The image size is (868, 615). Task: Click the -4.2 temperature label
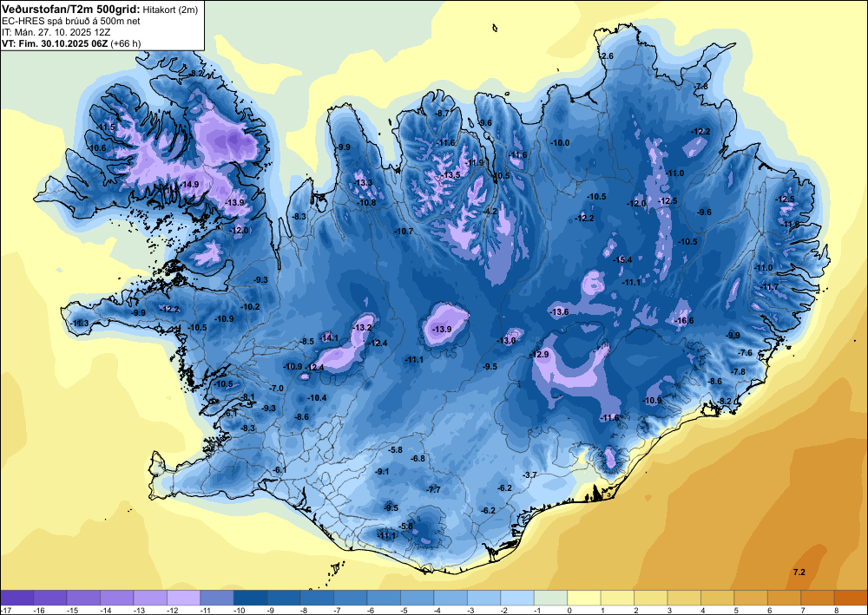click(490, 212)
